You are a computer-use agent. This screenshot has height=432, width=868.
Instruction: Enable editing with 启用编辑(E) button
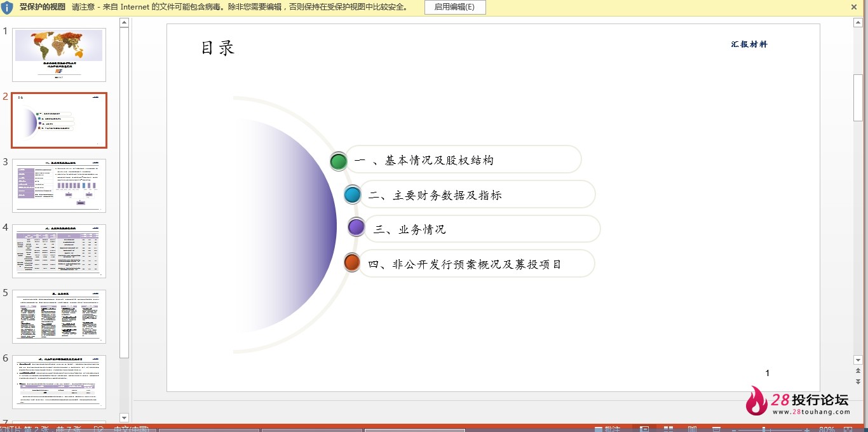tap(454, 7)
